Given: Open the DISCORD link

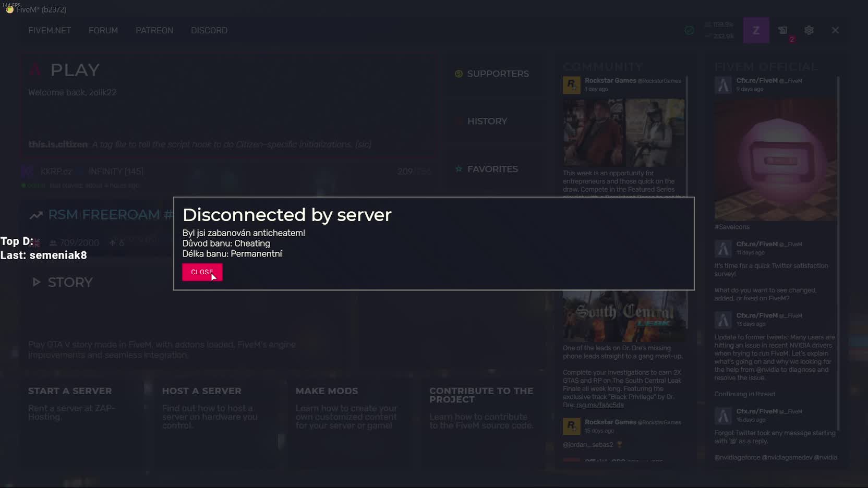Looking at the screenshot, I should coord(209,30).
